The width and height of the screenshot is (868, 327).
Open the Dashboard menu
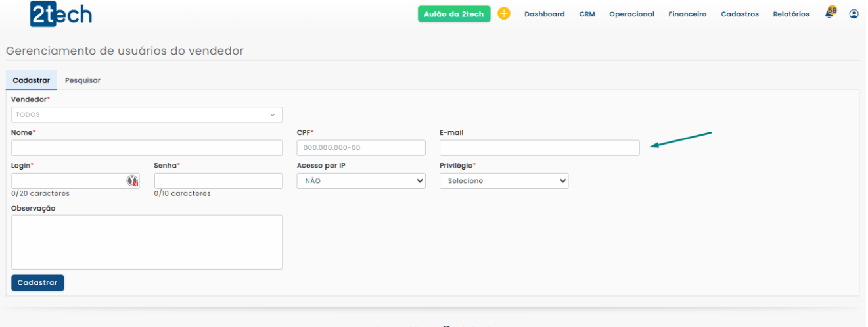[544, 14]
